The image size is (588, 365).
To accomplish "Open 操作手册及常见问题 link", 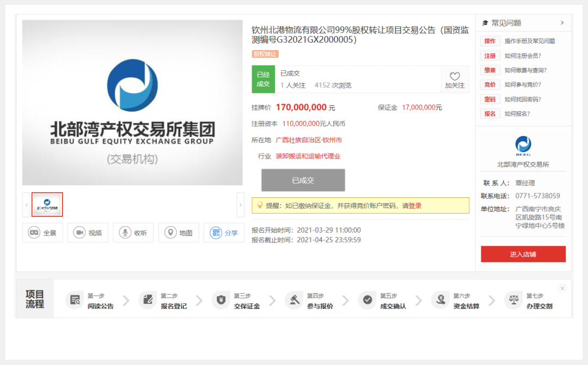I will pyautogui.click(x=530, y=41).
